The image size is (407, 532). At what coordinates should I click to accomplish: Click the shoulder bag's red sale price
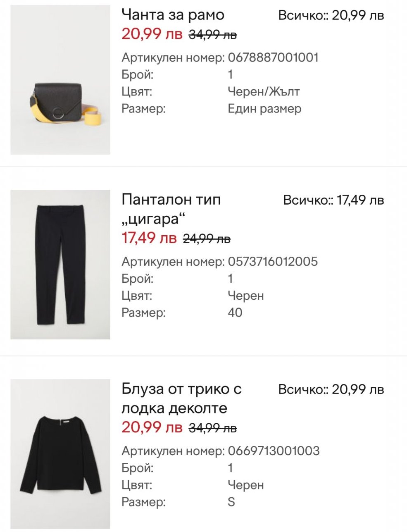pos(152,34)
